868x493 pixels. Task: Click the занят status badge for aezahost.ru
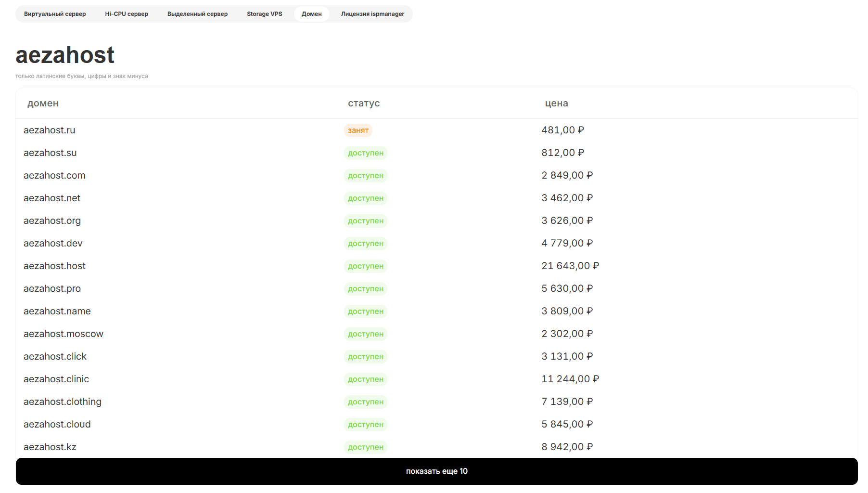click(358, 130)
